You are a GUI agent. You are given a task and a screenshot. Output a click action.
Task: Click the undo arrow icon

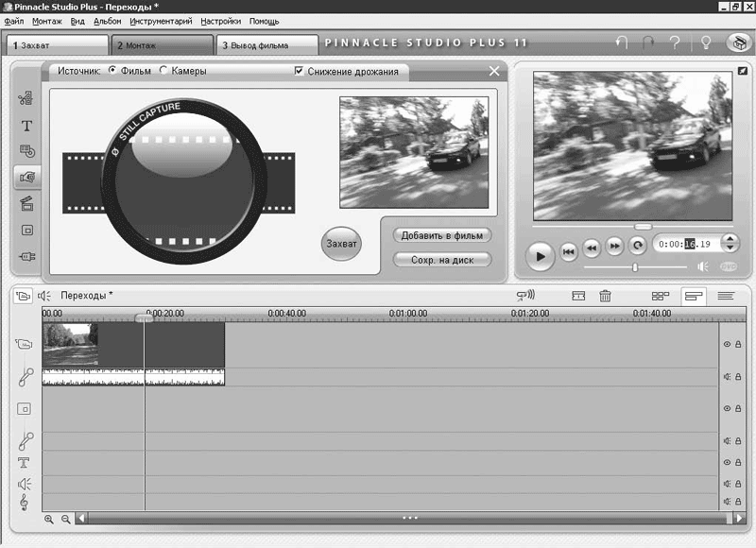point(621,43)
